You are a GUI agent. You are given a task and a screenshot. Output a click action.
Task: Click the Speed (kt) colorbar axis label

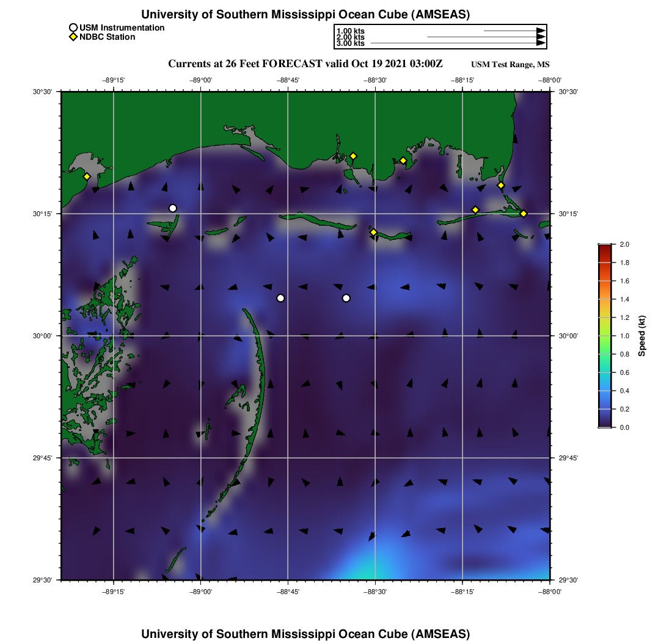tap(642, 336)
